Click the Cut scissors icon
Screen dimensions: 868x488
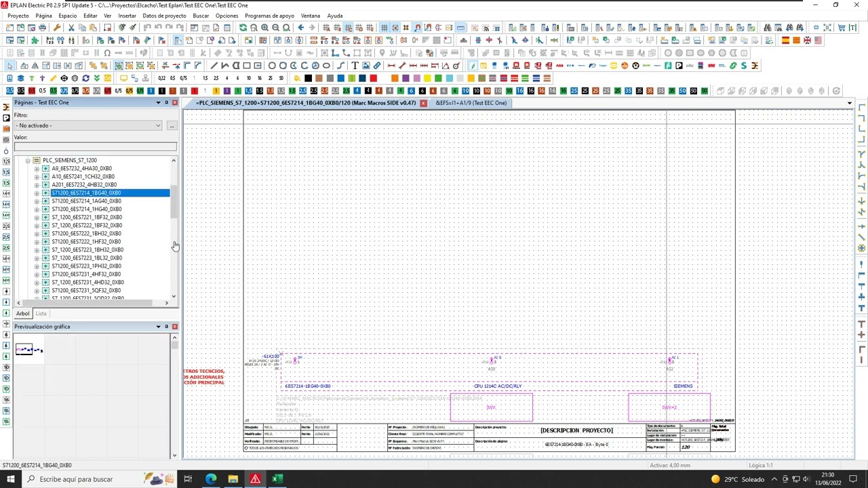pyautogui.click(x=71, y=27)
